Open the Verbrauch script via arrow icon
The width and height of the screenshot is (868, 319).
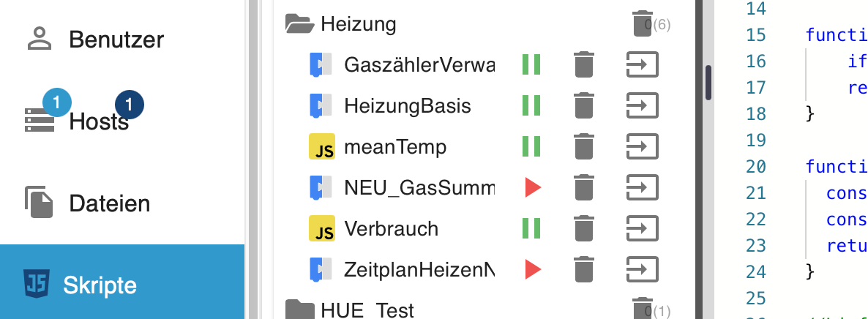pyautogui.click(x=643, y=229)
